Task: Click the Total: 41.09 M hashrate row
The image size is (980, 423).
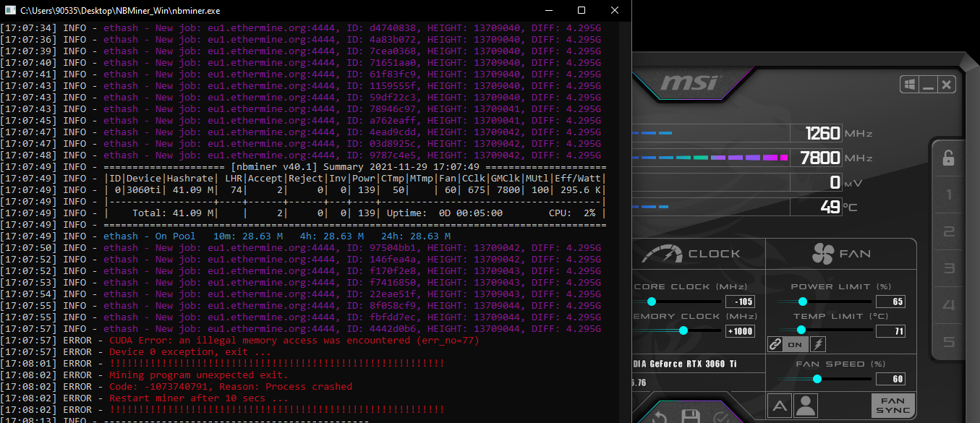Action: 355,213
